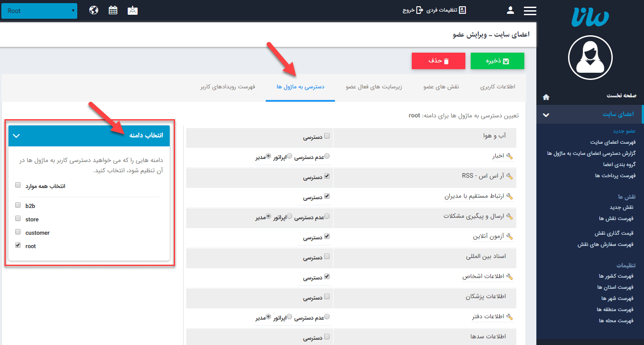644x345 pixels.
Task: Select the اپراتور radio button for اخبار
Action: (289, 155)
